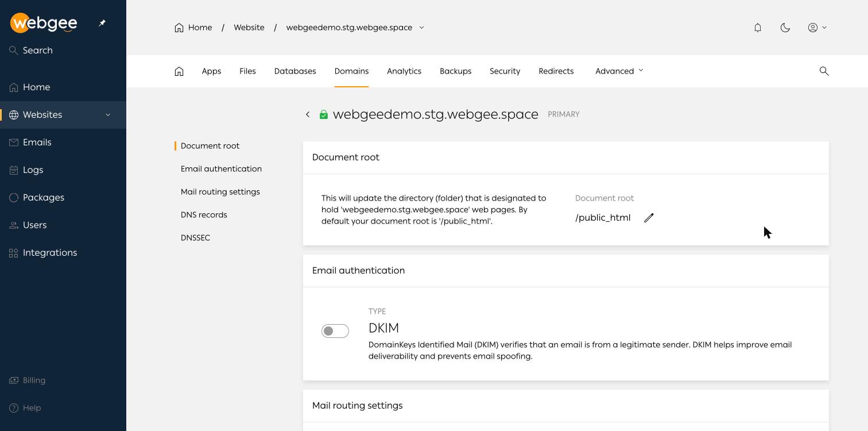Click the green SSL lock icon
The width and height of the screenshot is (868, 431).
pyautogui.click(x=324, y=114)
